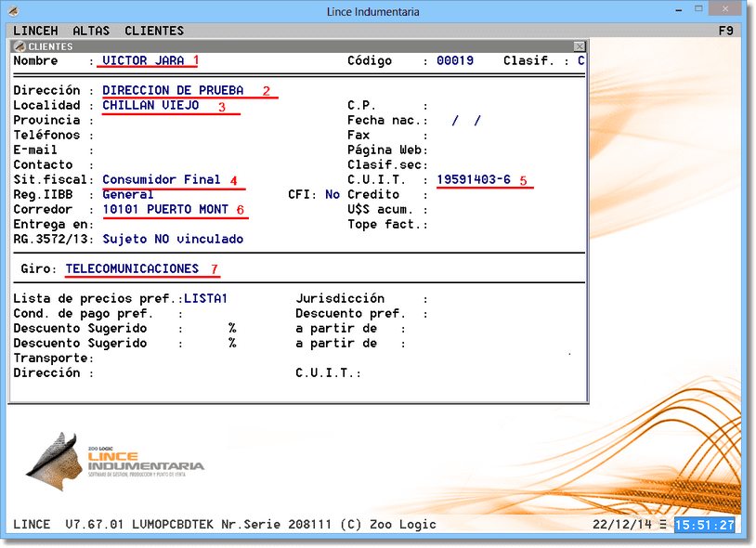The height and width of the screenshot is (548, 756).
Task: Click the E-mail label
Action: (35, 150)
